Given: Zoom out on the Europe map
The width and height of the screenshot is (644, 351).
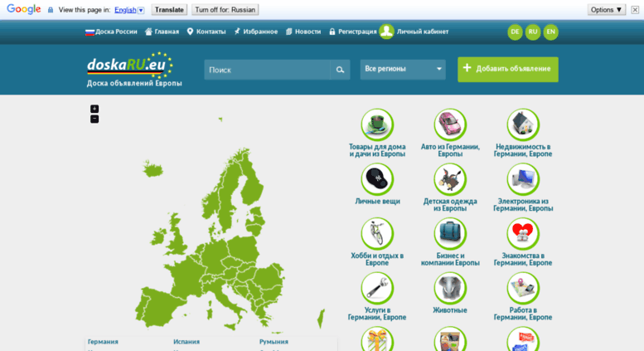Looking at the screenshot, I should (x=94, y=119).
